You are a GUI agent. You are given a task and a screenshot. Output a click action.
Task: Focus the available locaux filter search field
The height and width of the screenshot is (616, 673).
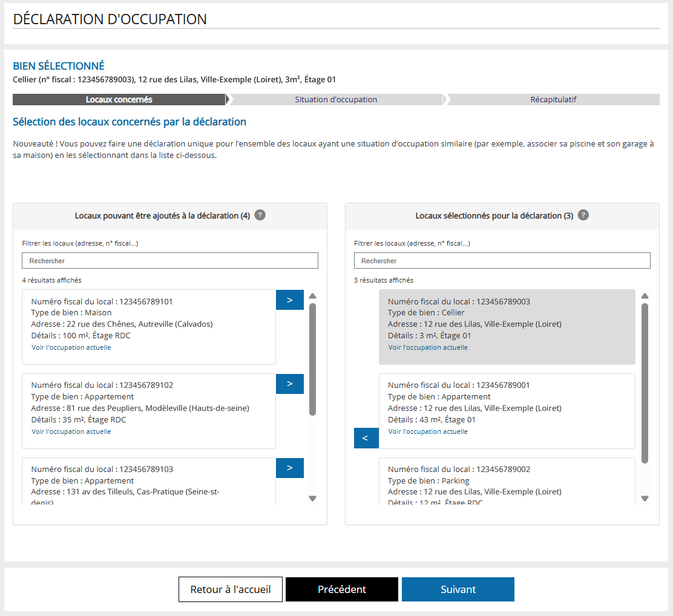pyautogui.click(x=170, y=261)
